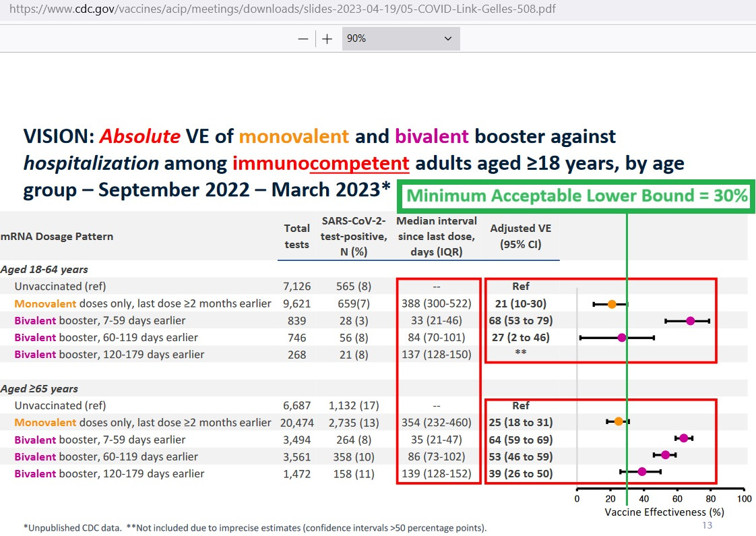Viewport: 756px width, 536px height.
Task: Click the 'SARS-CoV-2-test-positive, N (%)' header
Action: [354, 236]
